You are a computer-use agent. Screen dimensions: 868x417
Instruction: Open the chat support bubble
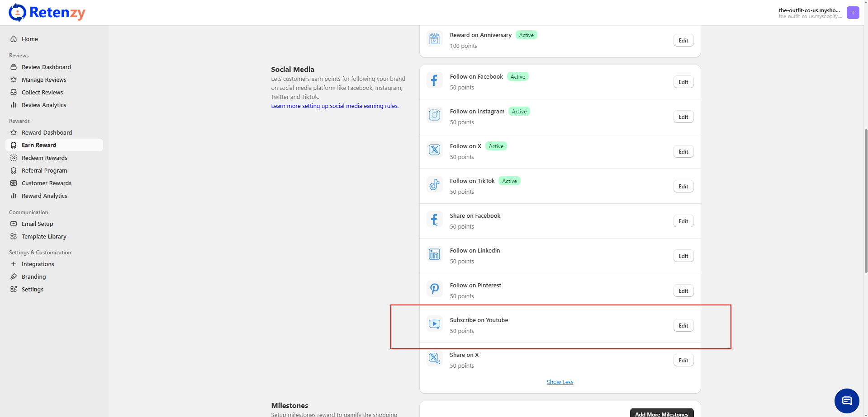tap(846, 401)
